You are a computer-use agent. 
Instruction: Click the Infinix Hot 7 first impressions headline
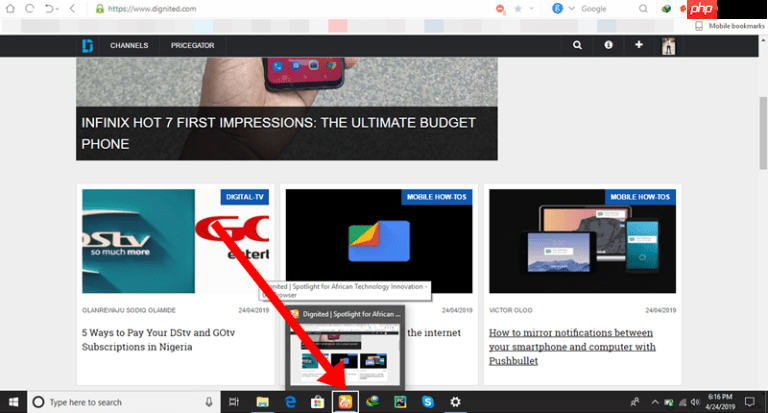click(278, 133)
